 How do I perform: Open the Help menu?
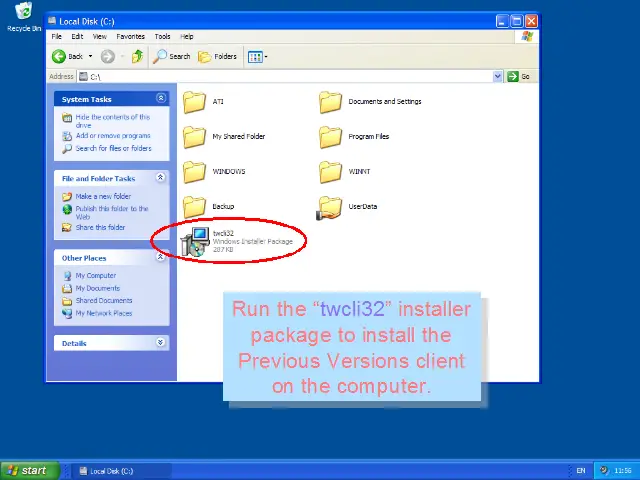(x=187, y=37)
